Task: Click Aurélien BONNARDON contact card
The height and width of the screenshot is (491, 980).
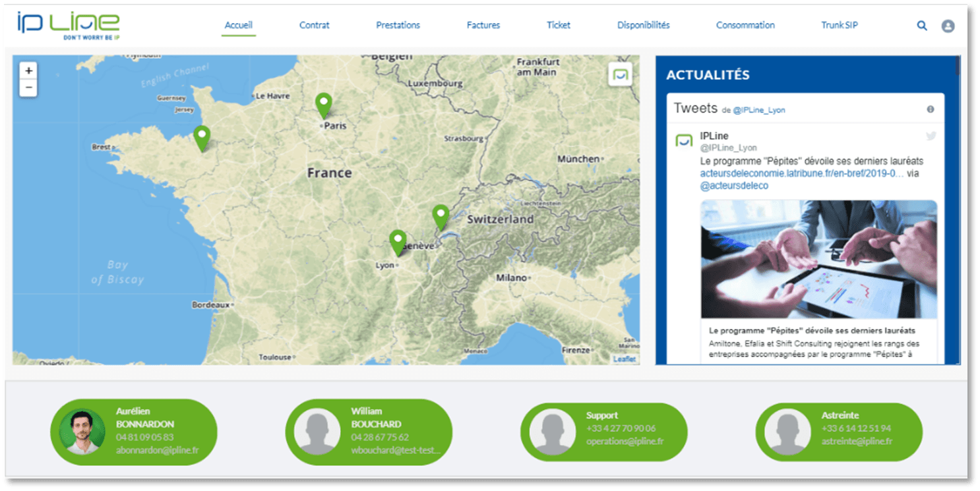Action: [x=133, y=432]
